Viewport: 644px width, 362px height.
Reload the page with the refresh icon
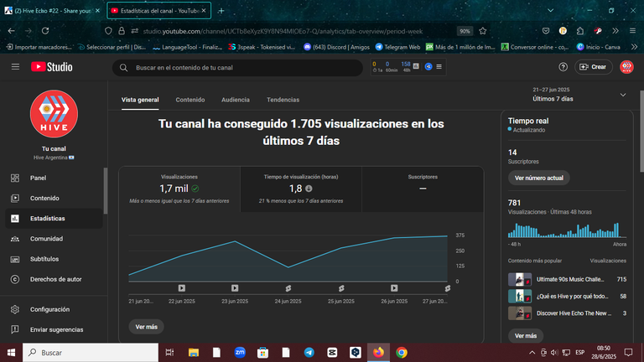pyautogui.click(x=45, y=31)
